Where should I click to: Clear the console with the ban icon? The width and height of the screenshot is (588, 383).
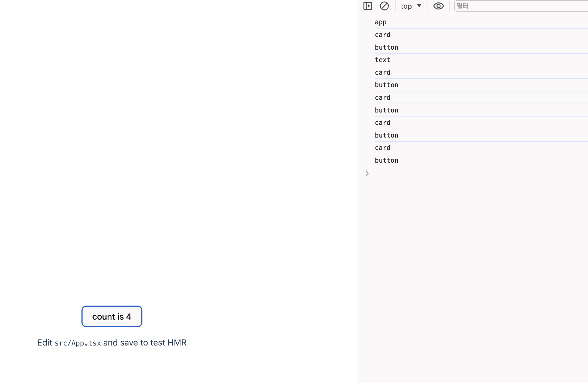(384, 6)
